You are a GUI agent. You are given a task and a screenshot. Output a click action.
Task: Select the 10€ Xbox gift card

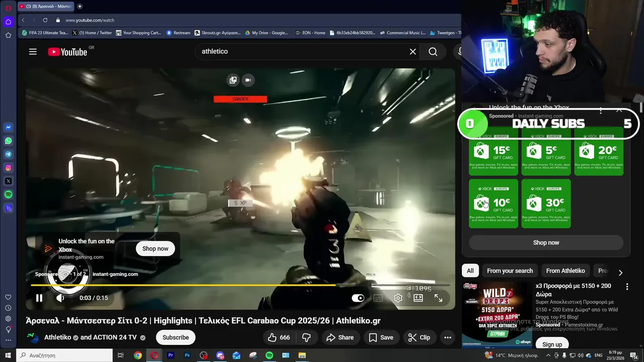tap(494, 204)
